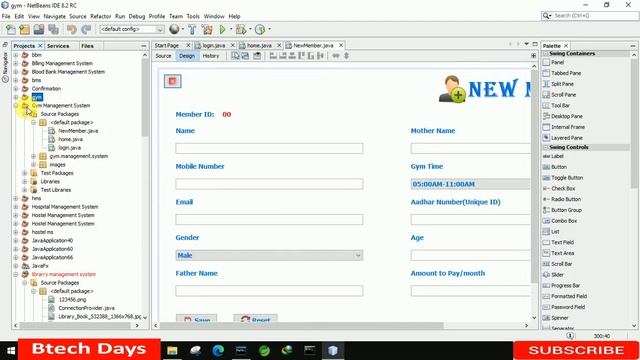Collapse the Swing Containers palette section
Viewport: 640px width, 360px height.
tap(546, 53)
